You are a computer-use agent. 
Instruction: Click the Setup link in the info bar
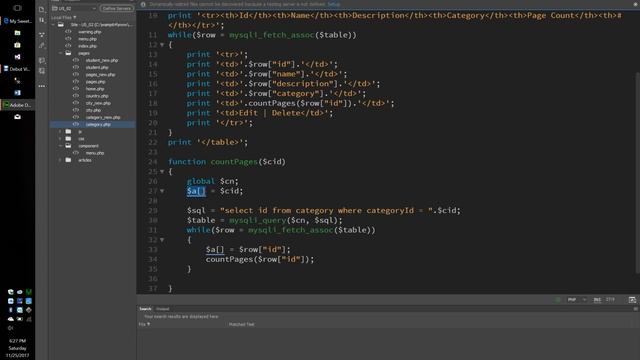(x=333, y=4)
